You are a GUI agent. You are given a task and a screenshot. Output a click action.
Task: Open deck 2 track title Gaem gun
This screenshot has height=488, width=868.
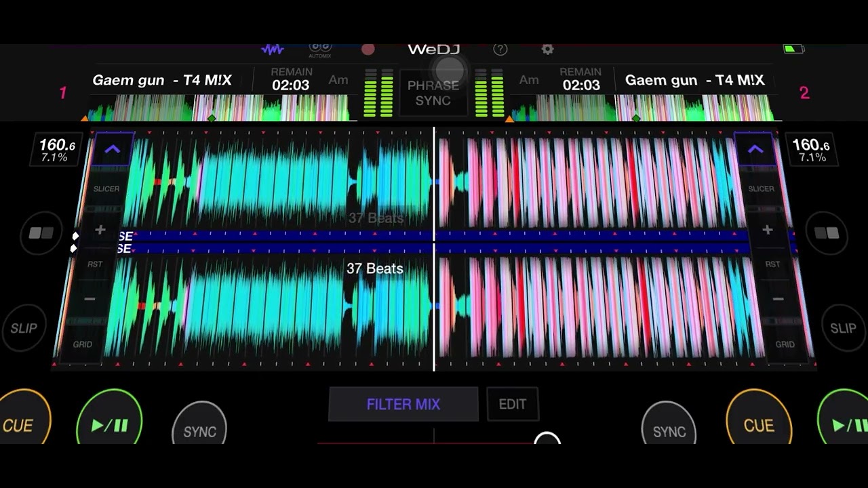coord(694,80)
